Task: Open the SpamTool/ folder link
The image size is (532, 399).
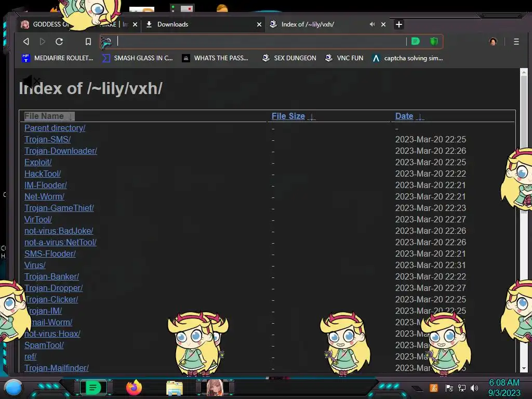Action: (x=44, y=345)
